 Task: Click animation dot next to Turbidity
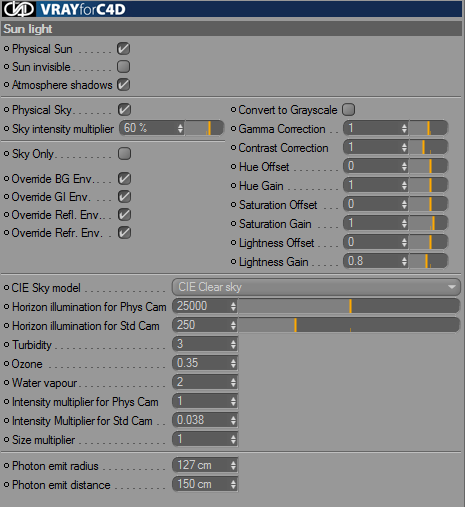(x=6, y=345)
